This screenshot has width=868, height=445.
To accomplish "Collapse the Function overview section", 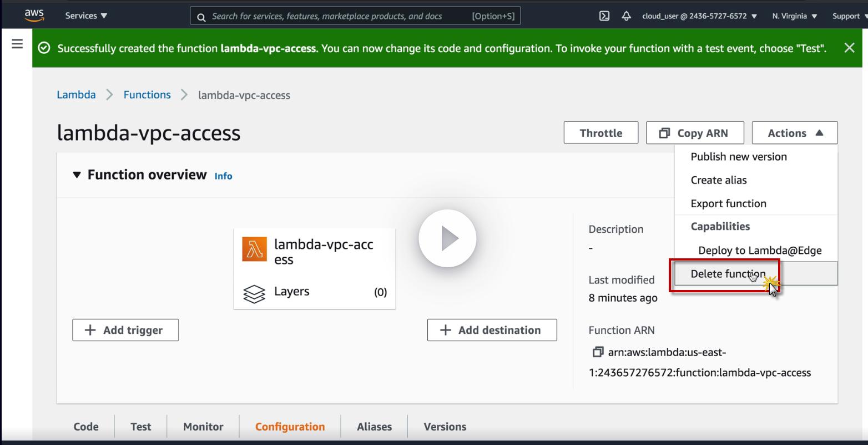I will 77,175.
